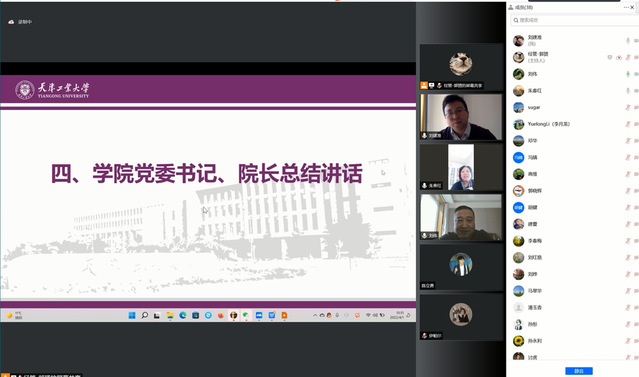
Task: Select the woman's narrow video tile
Action: tap(461, 167)
